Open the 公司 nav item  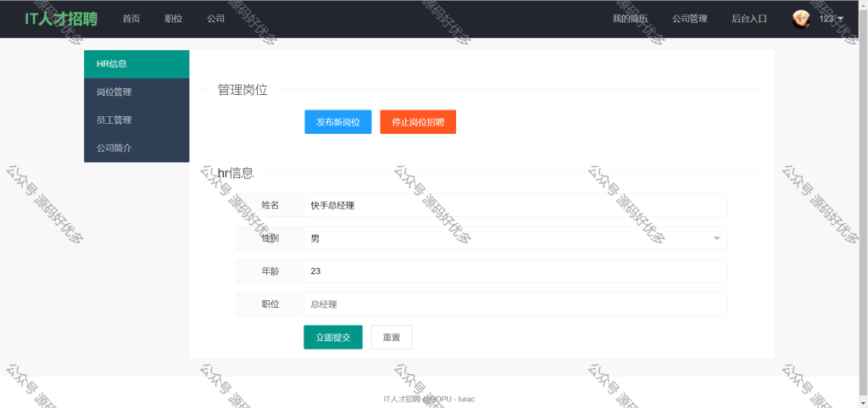[216, 19]
